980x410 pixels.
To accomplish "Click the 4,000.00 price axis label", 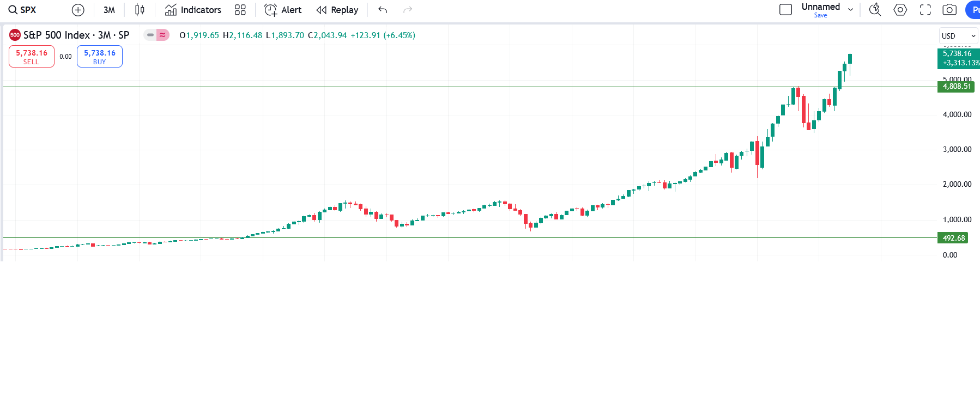I will click(957, 114).
